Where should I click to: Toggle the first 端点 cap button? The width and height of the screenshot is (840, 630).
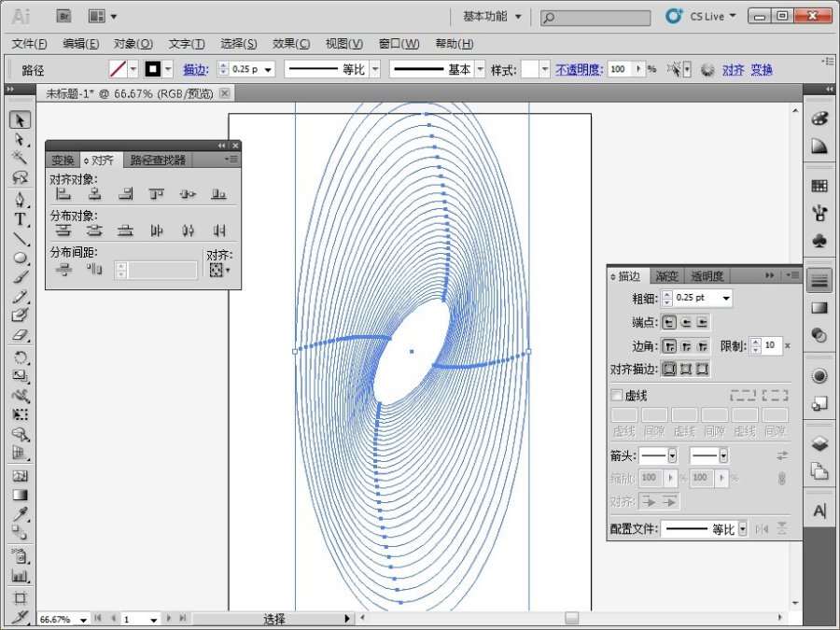669,322
